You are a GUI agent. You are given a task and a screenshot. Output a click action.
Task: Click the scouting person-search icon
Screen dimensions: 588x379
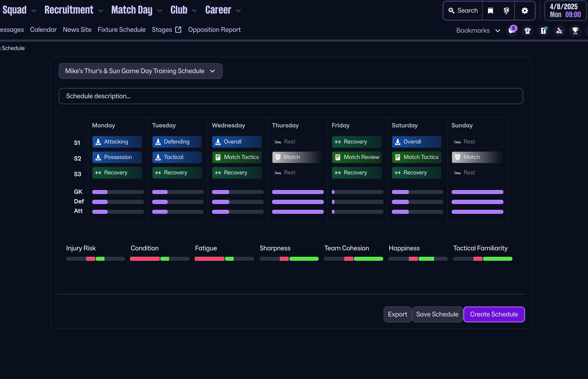(559, 31)
